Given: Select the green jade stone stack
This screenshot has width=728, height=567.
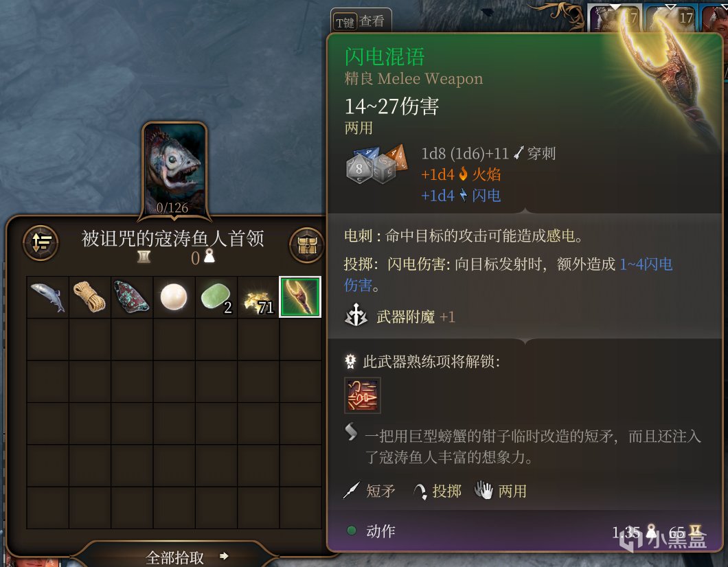Looking at the screenshot, I should [x=216, y=297].
